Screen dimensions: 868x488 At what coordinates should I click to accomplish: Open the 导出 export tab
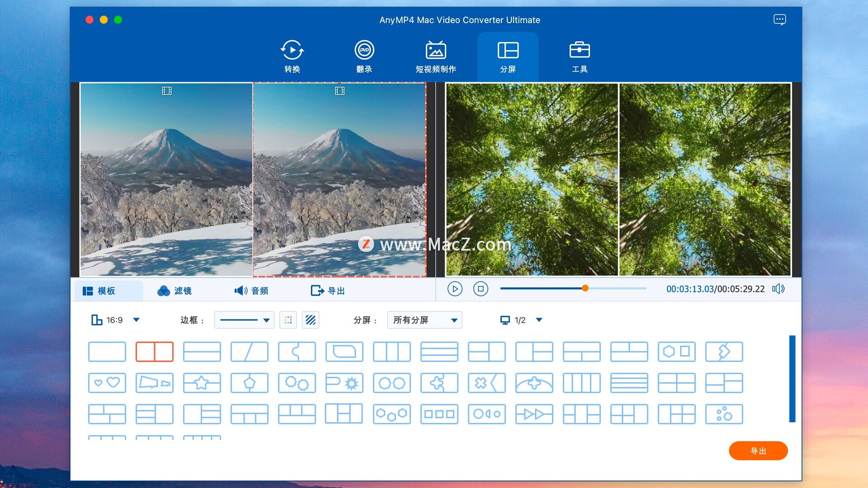(328, 291)
